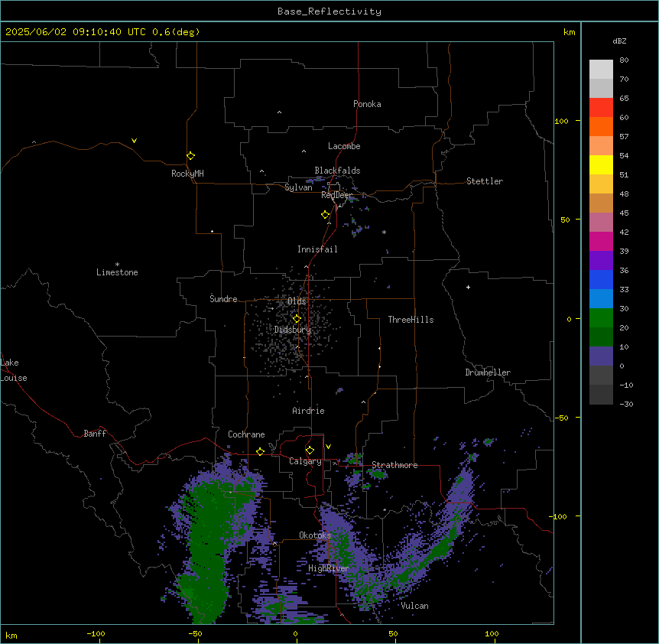Click the white cross marker north of Drumheller

click(468, 287)
